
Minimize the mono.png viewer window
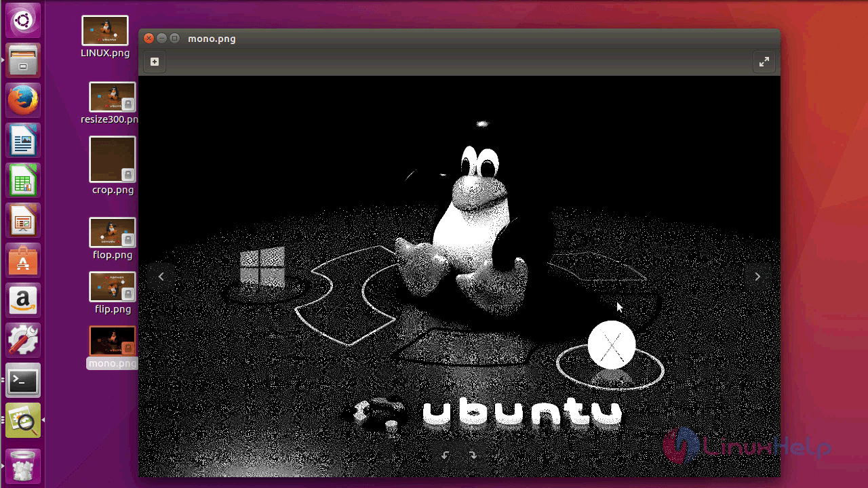(x=162, y=39)
